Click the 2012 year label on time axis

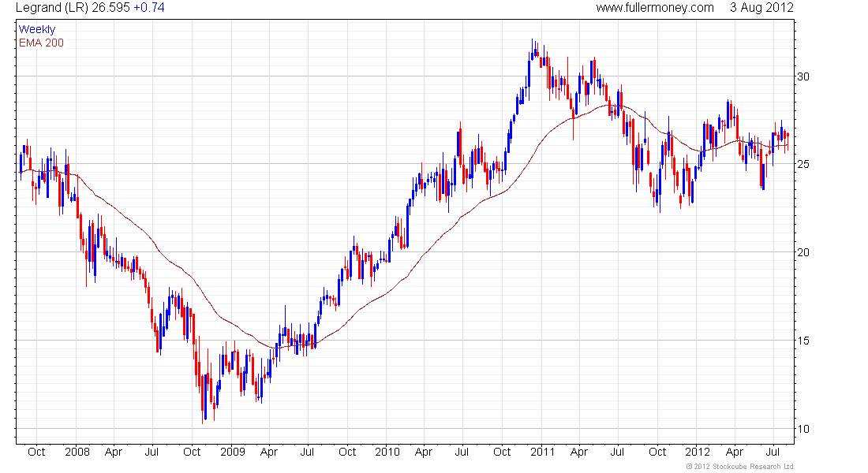pos(698,452)
